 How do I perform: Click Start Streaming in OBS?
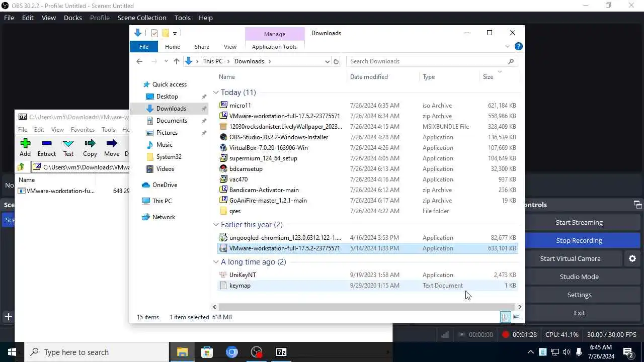[579, 222]
